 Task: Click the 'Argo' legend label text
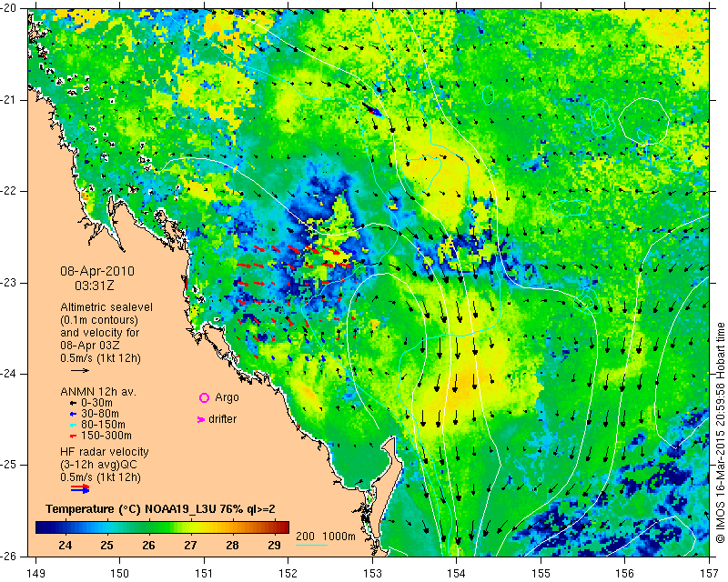point(227,397)
